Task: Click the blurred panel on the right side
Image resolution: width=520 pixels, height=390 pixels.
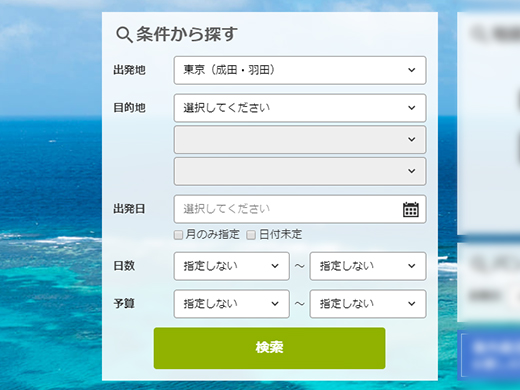Action: [x=489, y=123]
